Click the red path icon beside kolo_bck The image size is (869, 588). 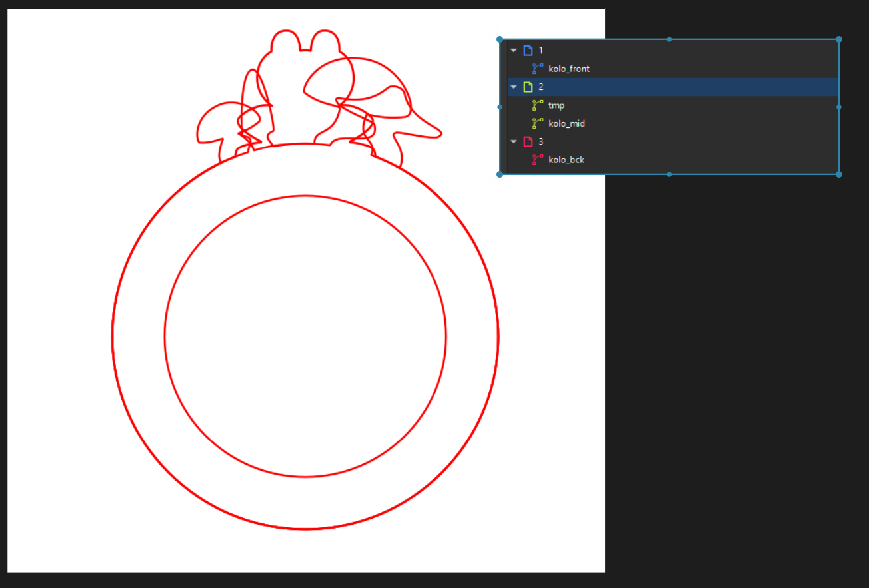coord(538,160)
